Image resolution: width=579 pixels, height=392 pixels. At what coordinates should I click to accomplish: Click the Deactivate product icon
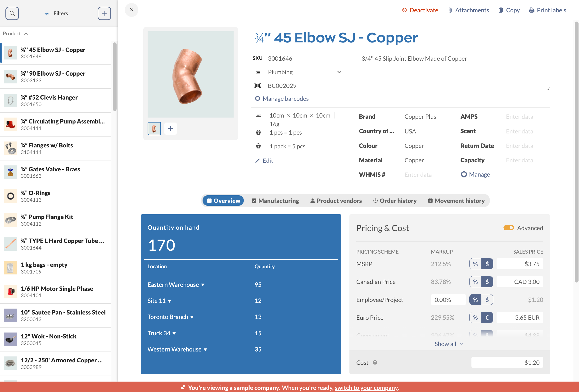point(404,10)
